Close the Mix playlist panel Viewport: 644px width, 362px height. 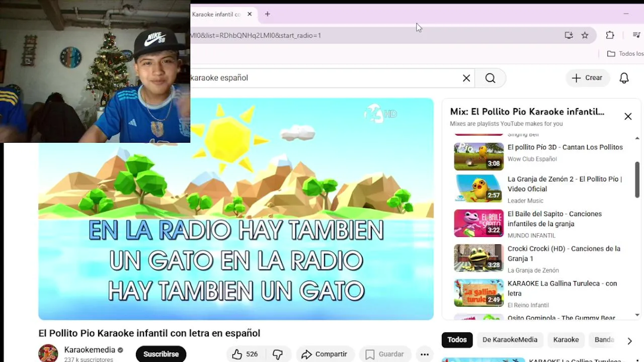pyautogui.click(x=628, y=117)
